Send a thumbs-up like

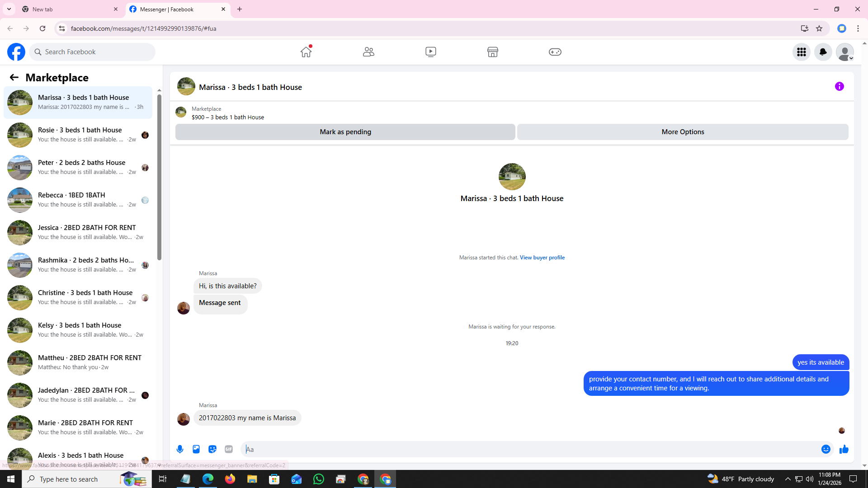click(844, 449)
